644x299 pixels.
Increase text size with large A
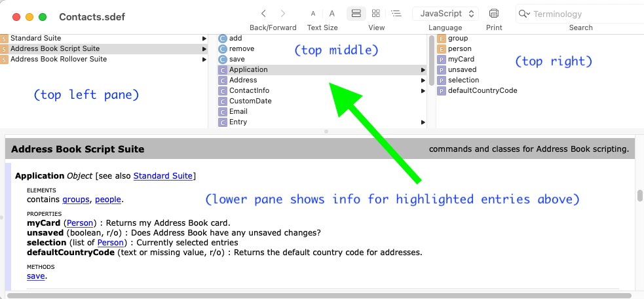point(332,14)
